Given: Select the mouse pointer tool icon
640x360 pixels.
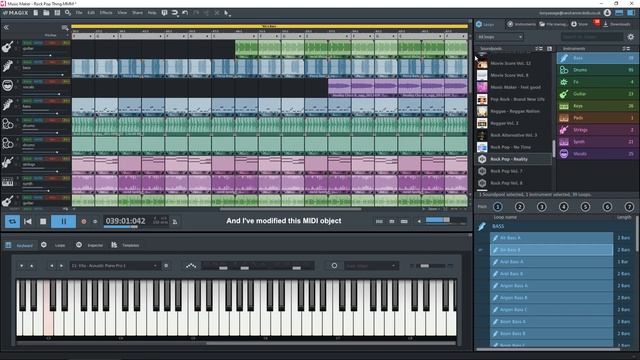Looking at the screenshot, I should point(227,13).
